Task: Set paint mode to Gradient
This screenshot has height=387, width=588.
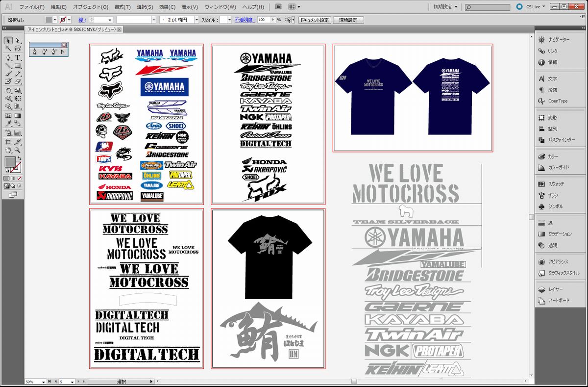Action: (13, 179)
